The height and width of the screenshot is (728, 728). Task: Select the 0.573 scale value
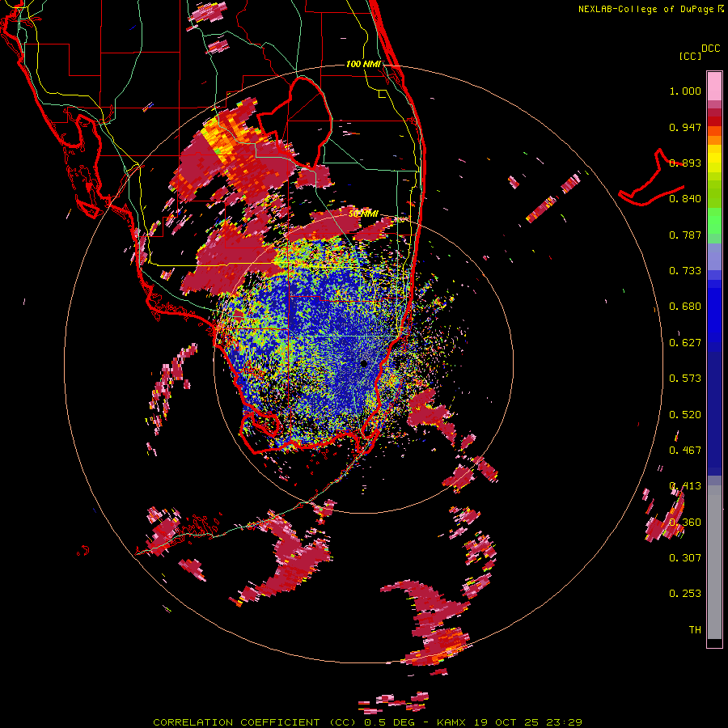pyautogui.click(x=685, y=379)
